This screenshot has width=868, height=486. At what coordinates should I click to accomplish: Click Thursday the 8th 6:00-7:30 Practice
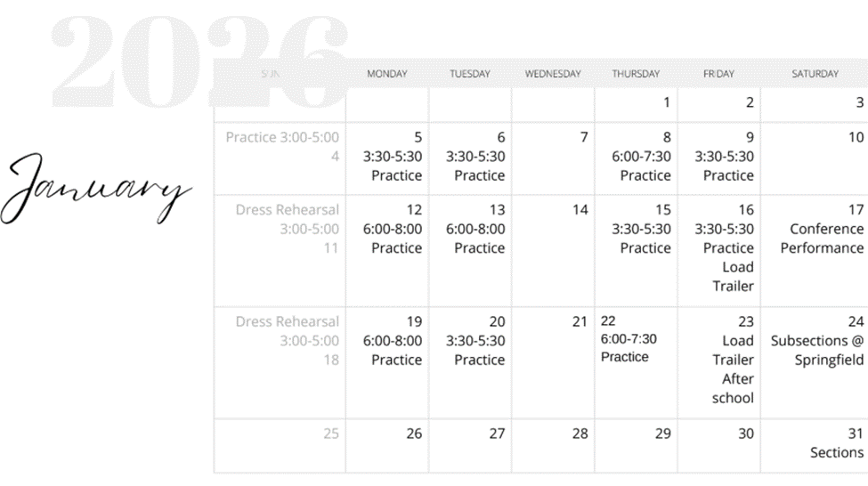pos(641,166)
